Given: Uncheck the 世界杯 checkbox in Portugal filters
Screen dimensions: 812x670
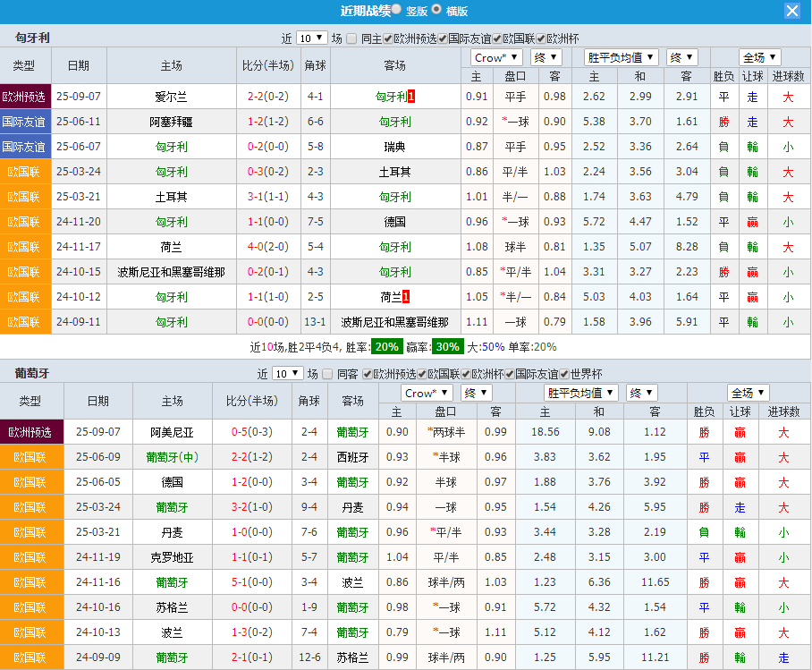Looking at the screenshot, I should tap(564, 374).
